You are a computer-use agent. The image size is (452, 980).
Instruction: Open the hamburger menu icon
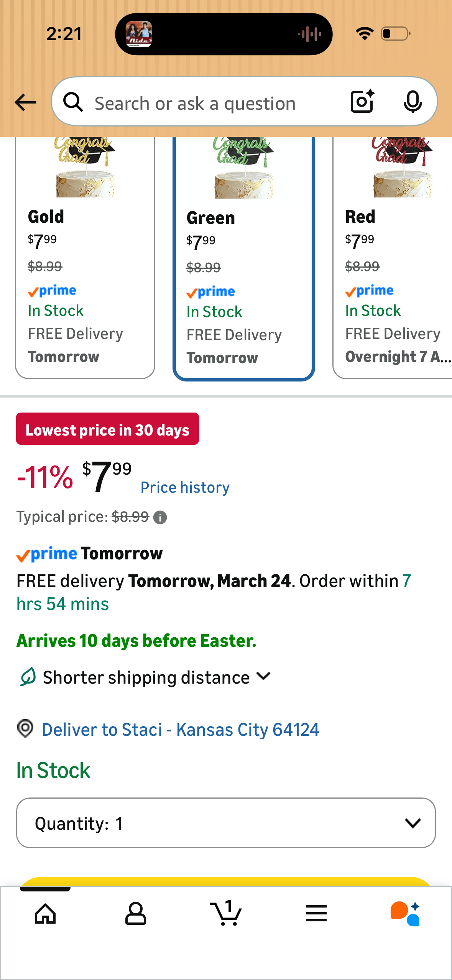pyautogui.click(x=316, y=913)
